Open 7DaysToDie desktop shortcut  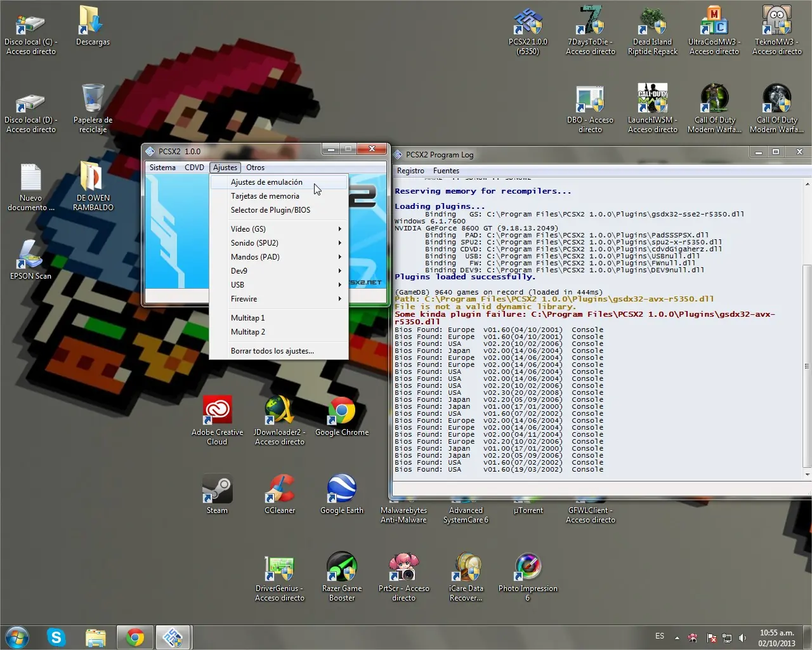pos(591,30)
